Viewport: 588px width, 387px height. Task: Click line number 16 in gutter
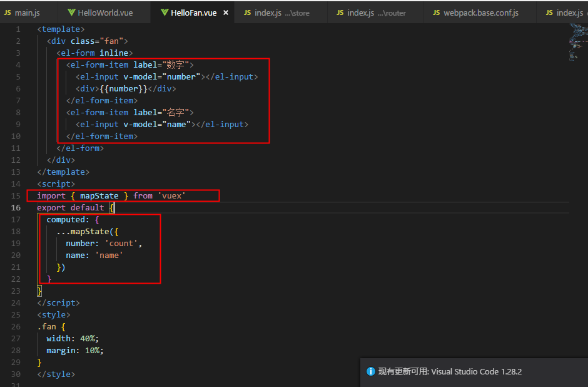tap(16, 207)
